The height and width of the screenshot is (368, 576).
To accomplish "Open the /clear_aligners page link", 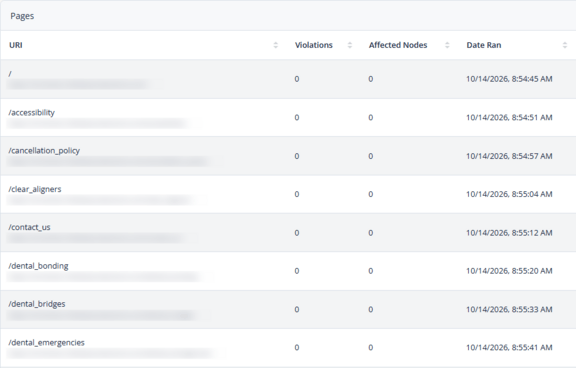I will 35,189.
